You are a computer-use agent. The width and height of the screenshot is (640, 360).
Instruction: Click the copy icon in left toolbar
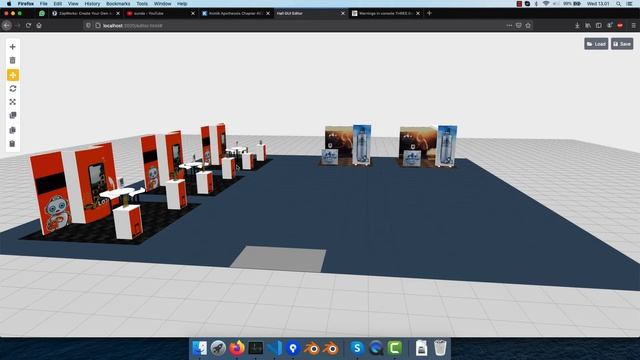(x=13, y=130)
